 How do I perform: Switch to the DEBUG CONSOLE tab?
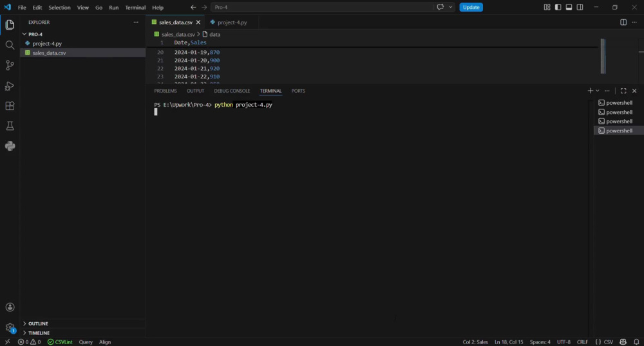(x=232, y=91)
